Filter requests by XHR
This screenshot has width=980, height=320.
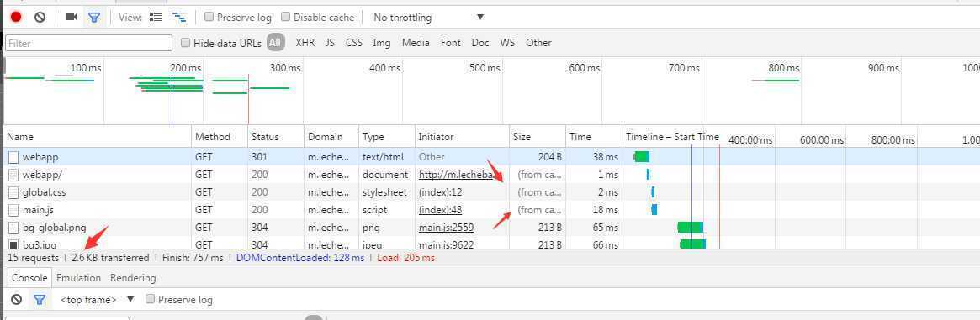[305, 43]
